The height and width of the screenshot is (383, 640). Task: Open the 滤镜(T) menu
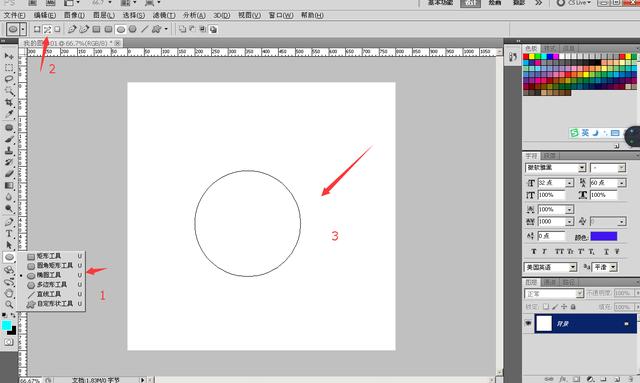tap(164, 16)
